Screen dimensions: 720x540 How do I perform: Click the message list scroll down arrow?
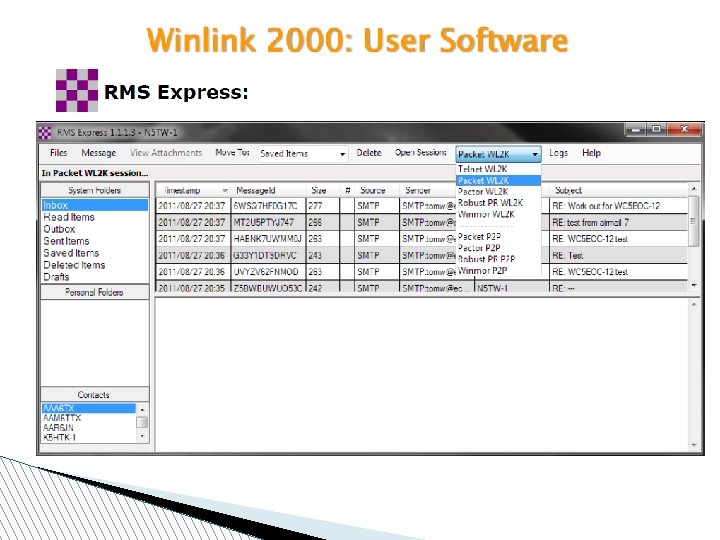pos(694,286)
